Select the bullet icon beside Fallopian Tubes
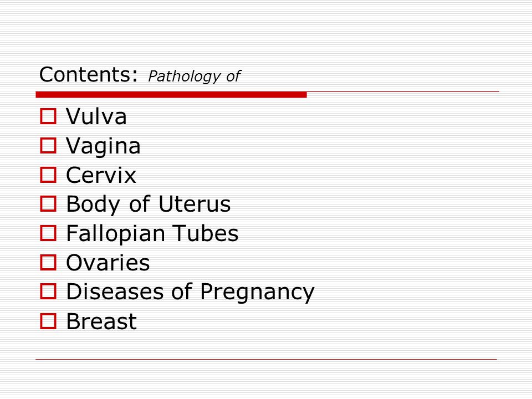This screenshot has height=399, width=532. coord(48,233)
